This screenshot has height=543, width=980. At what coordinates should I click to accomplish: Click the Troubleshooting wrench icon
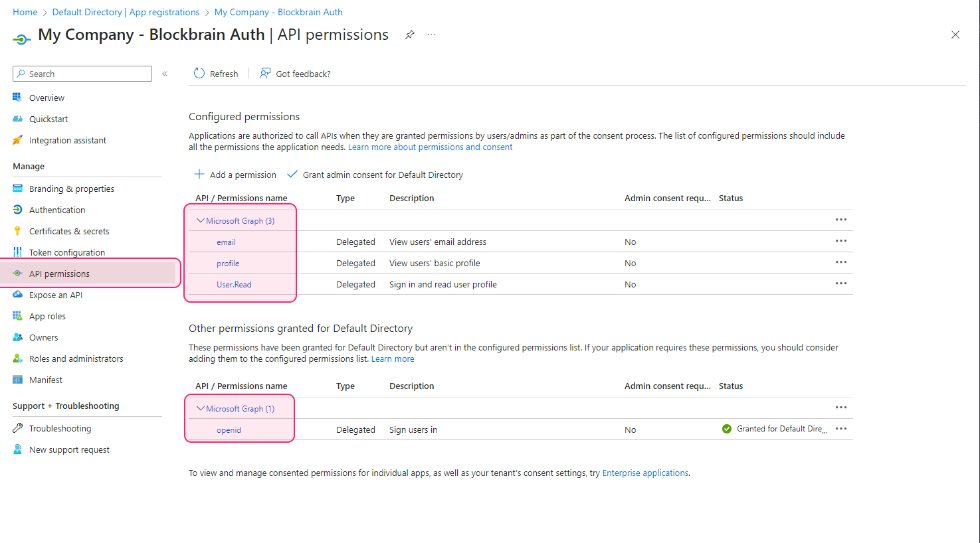(17, 428)
